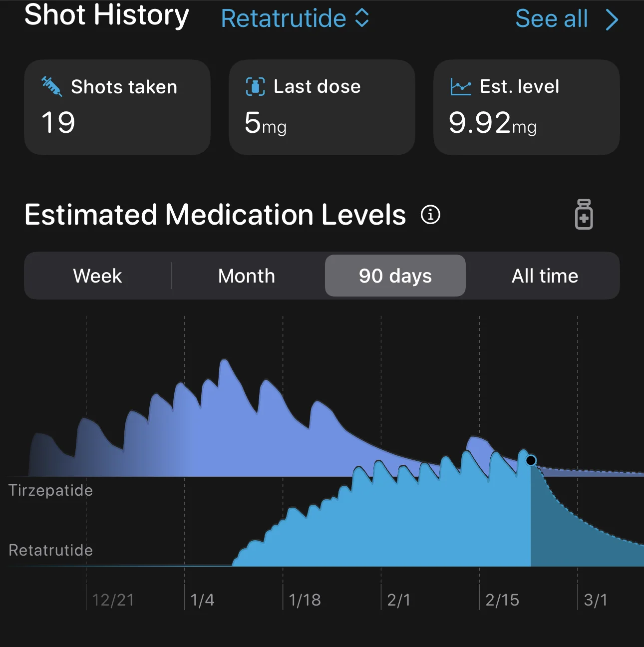The image size is (644, 647).
Task: Click the 2/15 date tick on chart axis
Action: coord(502,600)
